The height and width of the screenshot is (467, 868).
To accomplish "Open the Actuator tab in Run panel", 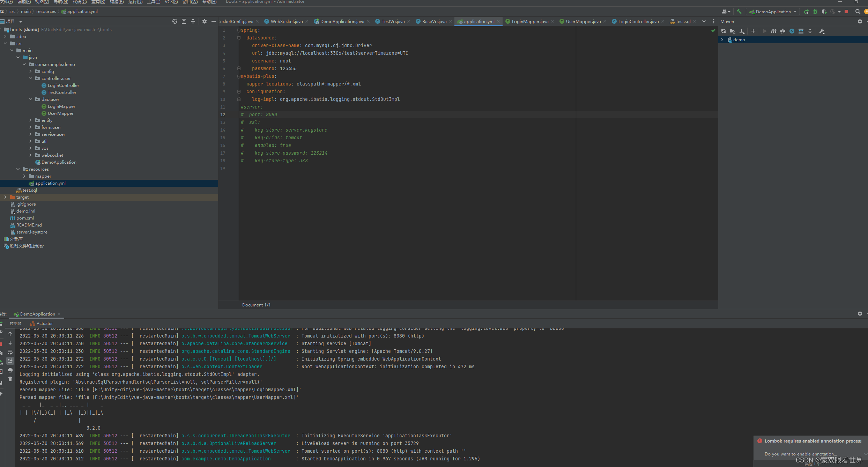I will tap(44, 324).
